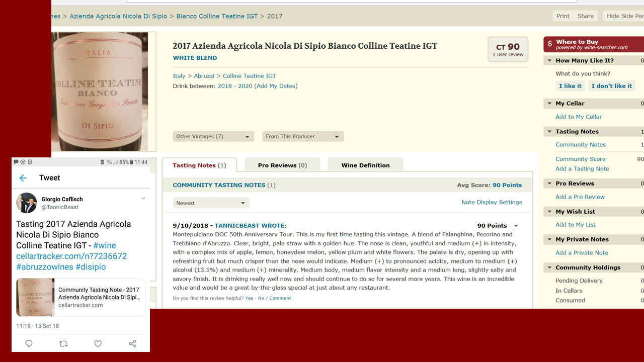Open Giorgio Caflisch's profile avatar
This screenshot has width=644, height=362.
point(27,203)
